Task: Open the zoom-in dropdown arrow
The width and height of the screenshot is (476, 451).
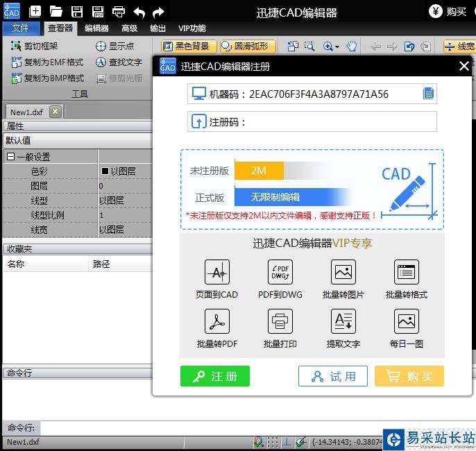Action: [x=337, y=46]
